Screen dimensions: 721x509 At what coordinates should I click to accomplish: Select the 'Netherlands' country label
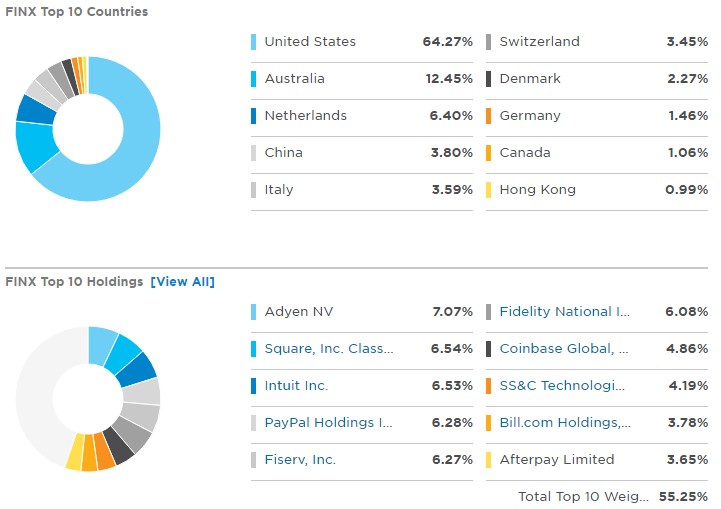[x=305, y=115]
